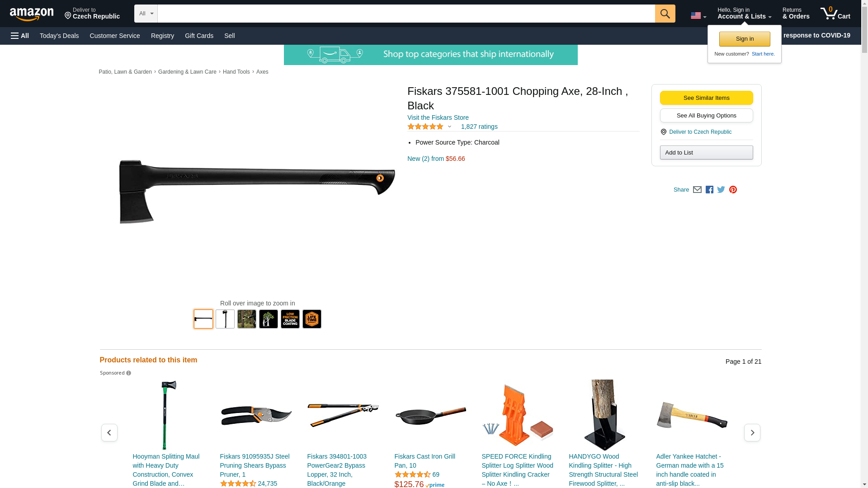Focus the Amazon search input field

pyautogui.click(x=406, y=14)
